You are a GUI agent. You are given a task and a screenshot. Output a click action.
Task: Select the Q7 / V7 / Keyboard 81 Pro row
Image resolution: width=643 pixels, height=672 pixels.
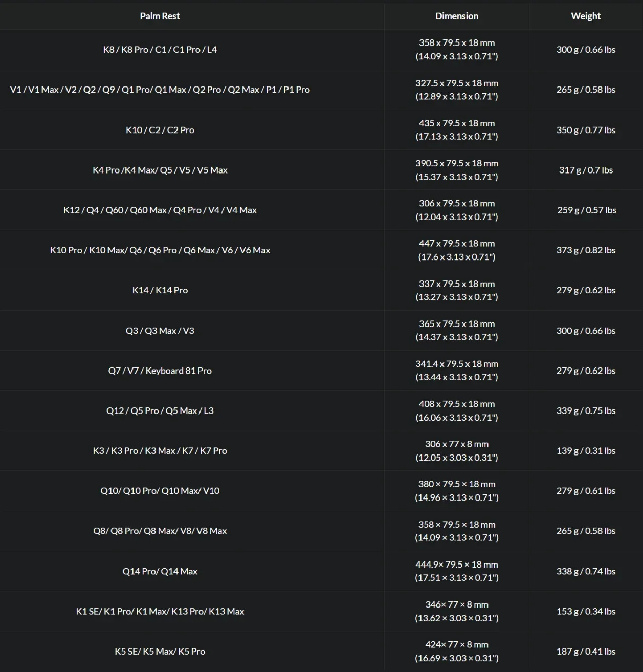coord(321,371)
